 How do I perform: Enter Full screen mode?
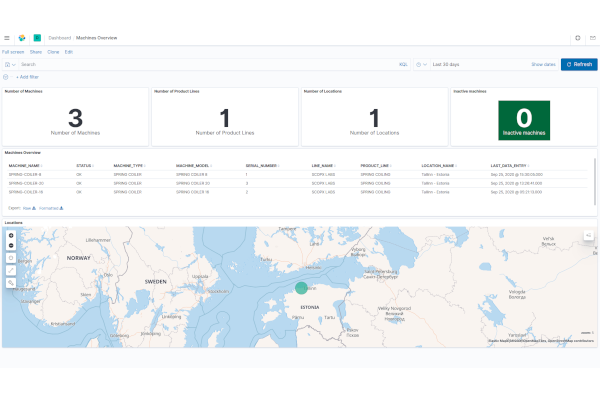click(13, 52)
